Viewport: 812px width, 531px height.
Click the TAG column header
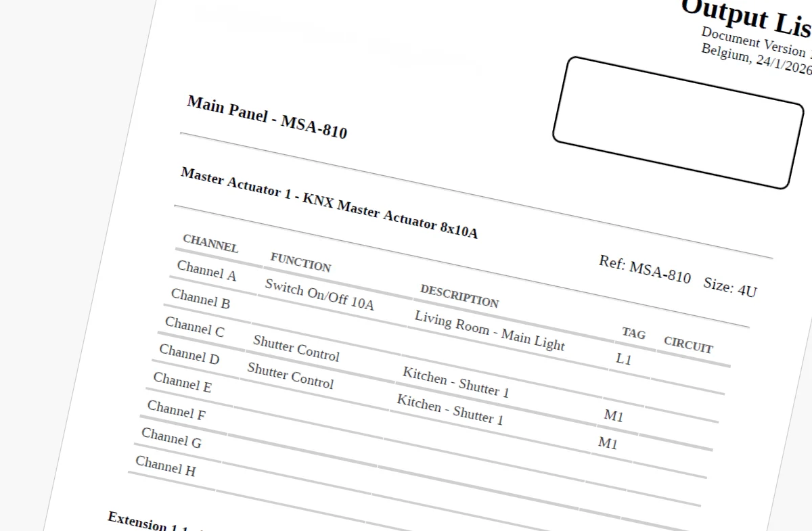click(x=633, y=333)
